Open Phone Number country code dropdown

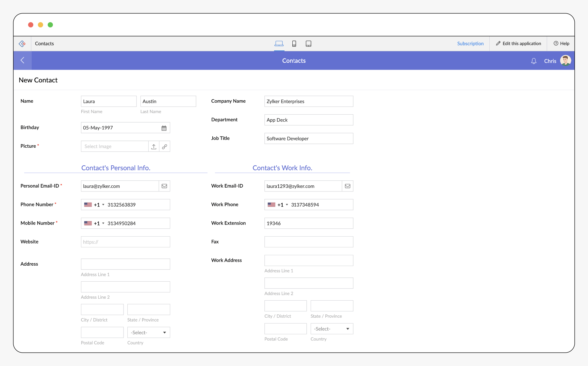pos(95,205)
